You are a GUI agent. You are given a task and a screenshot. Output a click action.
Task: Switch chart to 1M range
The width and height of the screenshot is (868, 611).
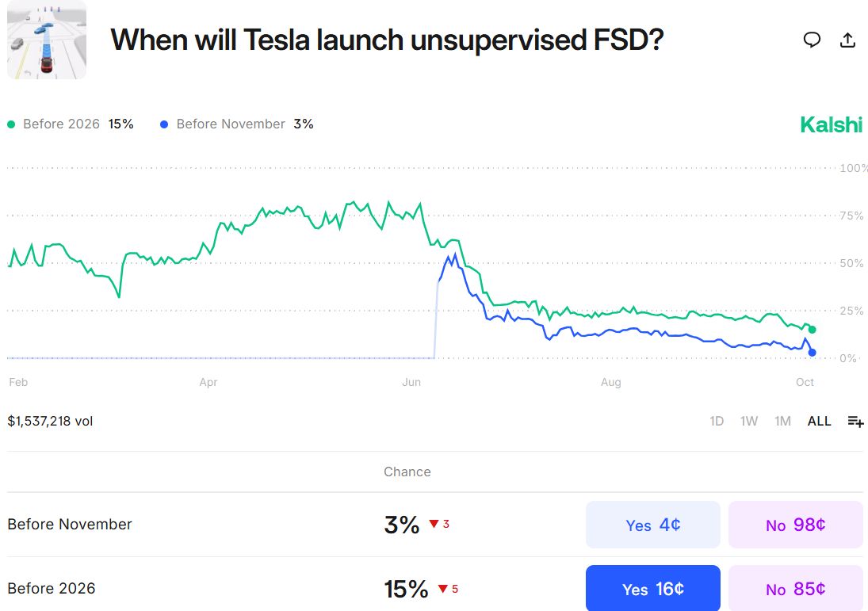(782, 422)
